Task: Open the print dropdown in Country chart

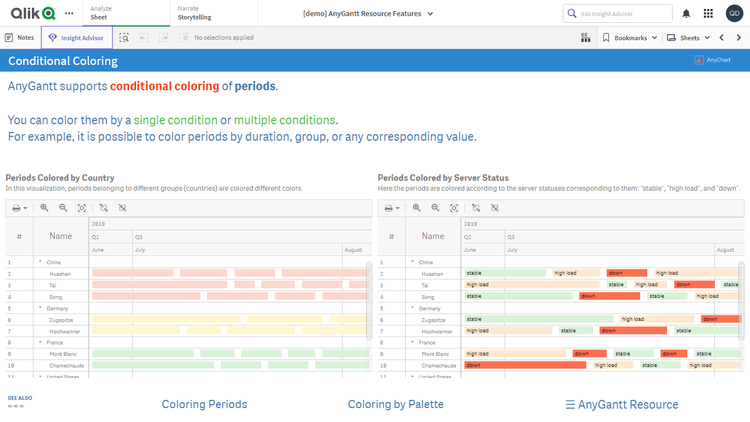Action: point(19,208)
